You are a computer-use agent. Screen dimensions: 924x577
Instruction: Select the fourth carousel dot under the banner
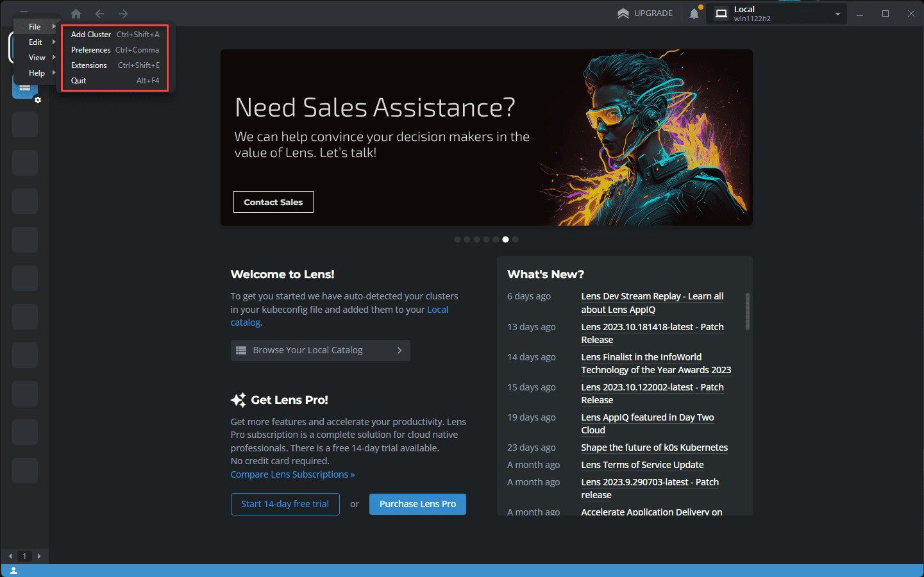(x=486, y=239)
